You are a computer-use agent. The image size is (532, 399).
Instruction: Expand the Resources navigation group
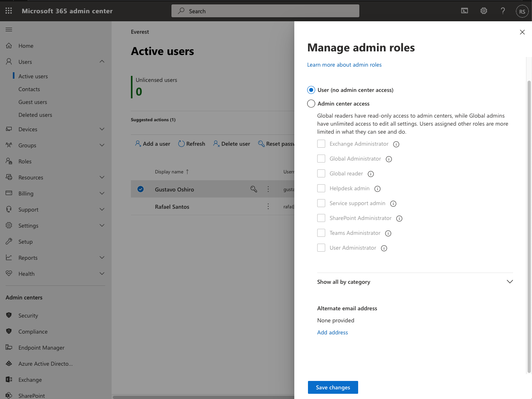102,177
